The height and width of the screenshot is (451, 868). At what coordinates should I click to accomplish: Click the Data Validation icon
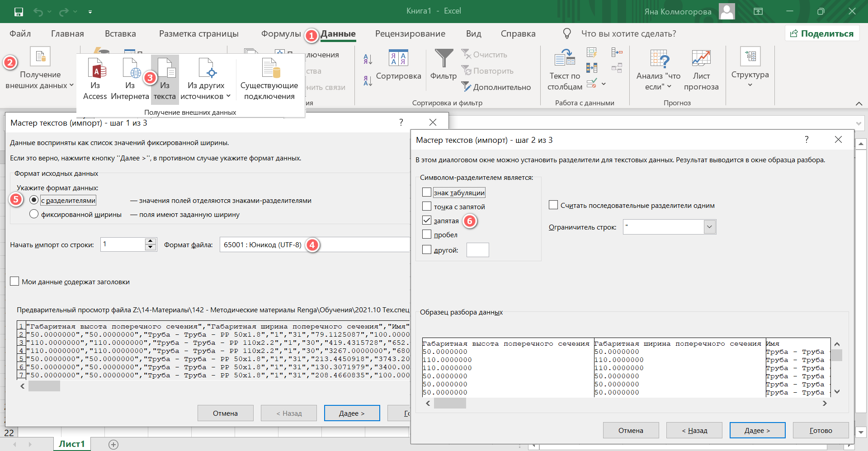pyautogui.click(x=592, y=83)
